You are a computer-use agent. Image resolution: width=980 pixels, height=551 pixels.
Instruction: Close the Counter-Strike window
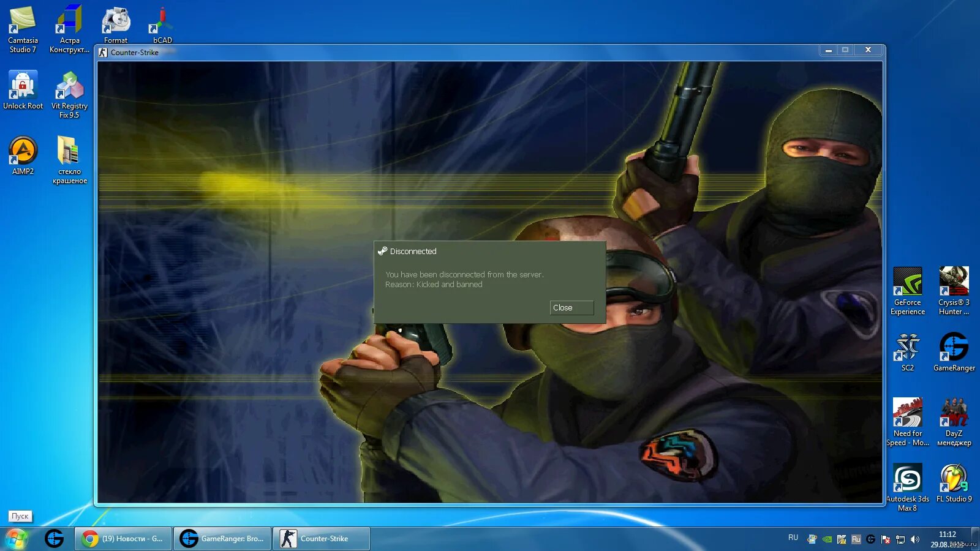tap(868, 50)
